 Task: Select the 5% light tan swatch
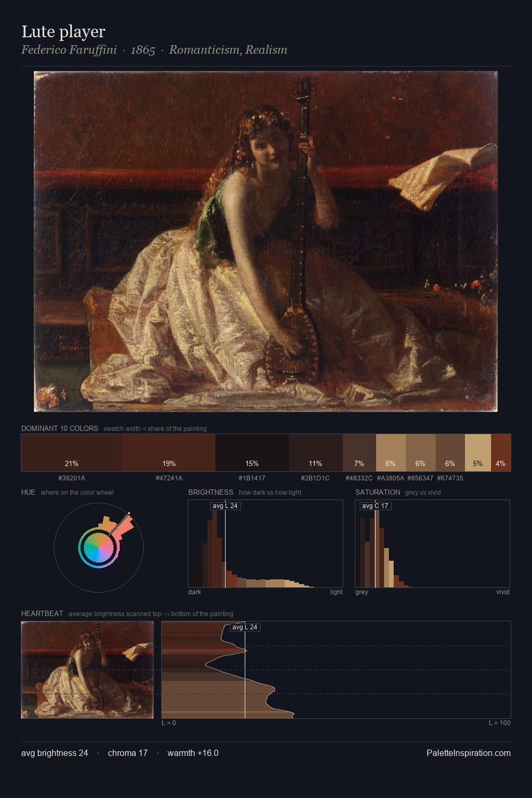(x=478, y=453)
